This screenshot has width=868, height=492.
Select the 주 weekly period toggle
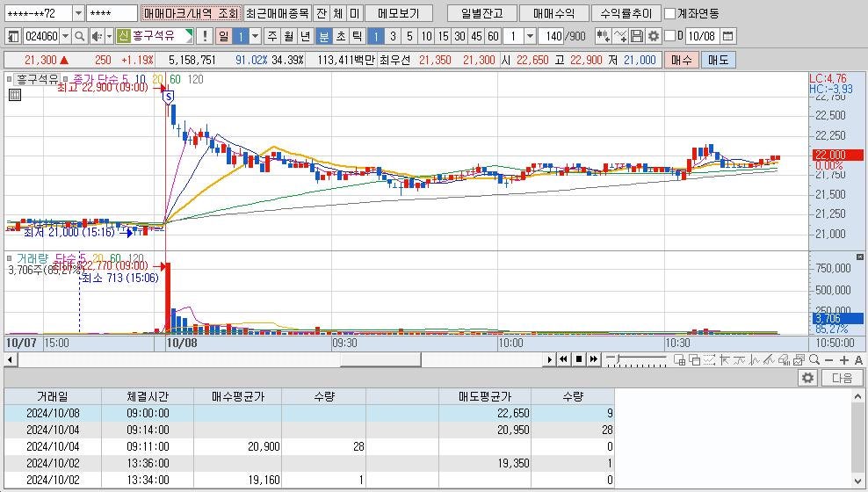click(x=271, y=36)
